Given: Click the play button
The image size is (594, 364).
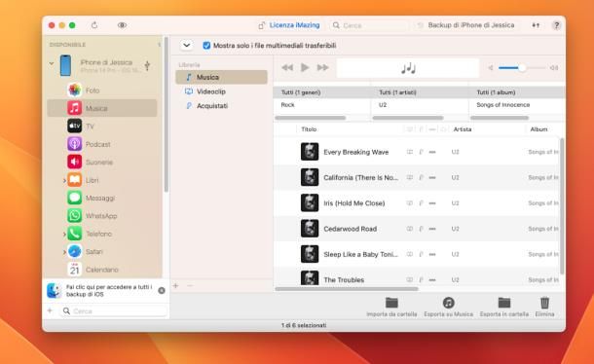Looking at the screenshot, I should click(305, 67).
